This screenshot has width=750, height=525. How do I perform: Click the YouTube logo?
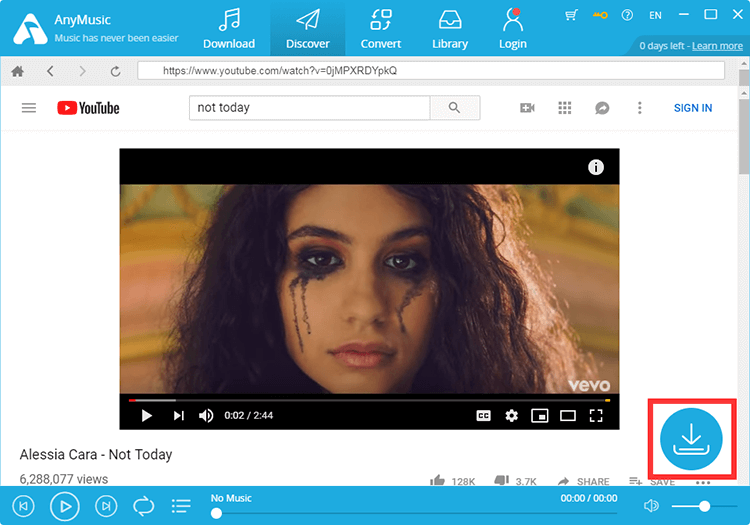coord(88,108)
